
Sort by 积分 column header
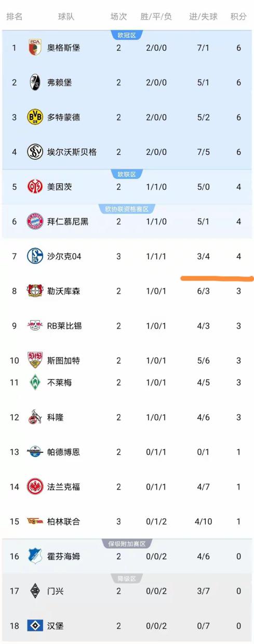238,17
